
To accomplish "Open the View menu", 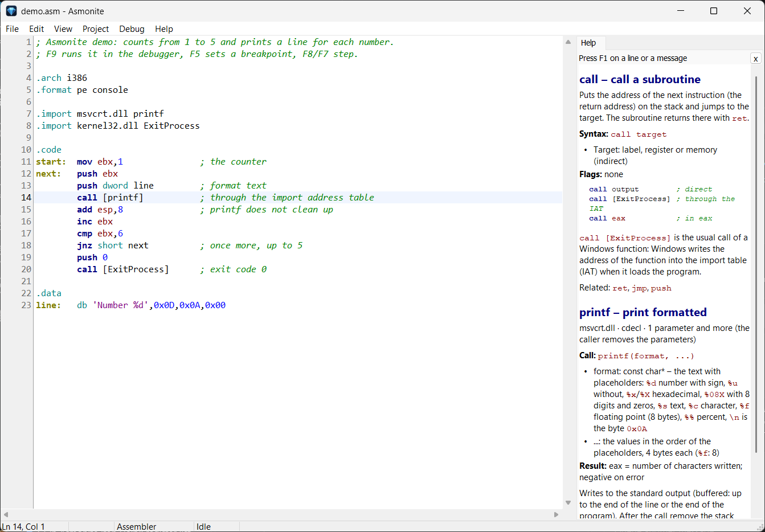I will (x=63, y=29).
